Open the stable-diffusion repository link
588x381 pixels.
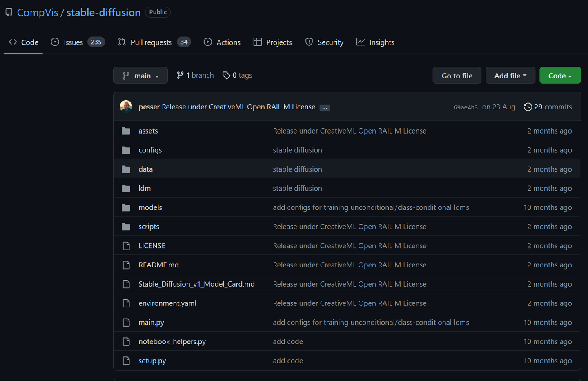(x=104, y=12)
